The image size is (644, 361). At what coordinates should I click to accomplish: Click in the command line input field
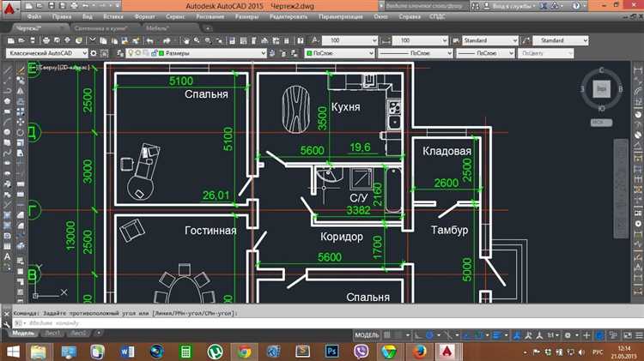click(x=329, y=323)
